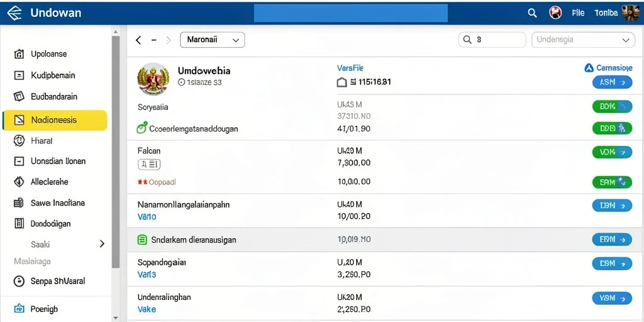Open the Vake link under Undenralinghan
This screenshot has width=644, height=322.
point(147,309)
